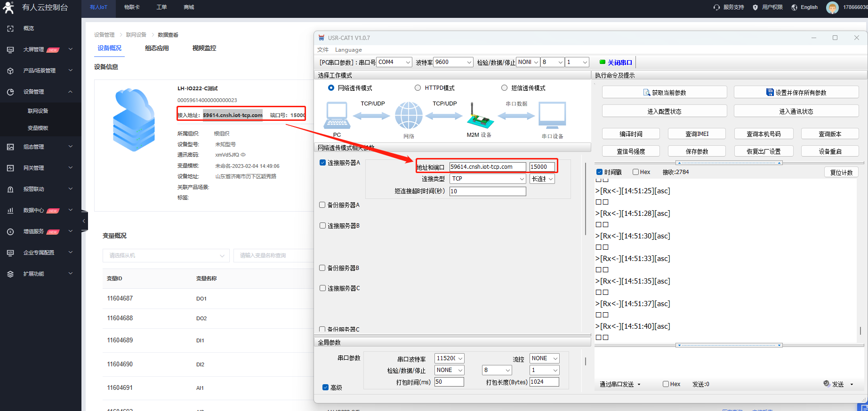This screenshot has width=868, height=411.
Task: Click the 数据中心 chart icon in sidebar
Action: (x=10, y=211)
